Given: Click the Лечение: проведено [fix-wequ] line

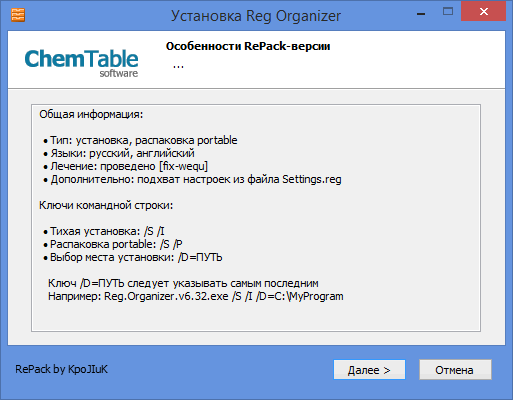Looking at the screenshot, I should click(x=126, y=166).
